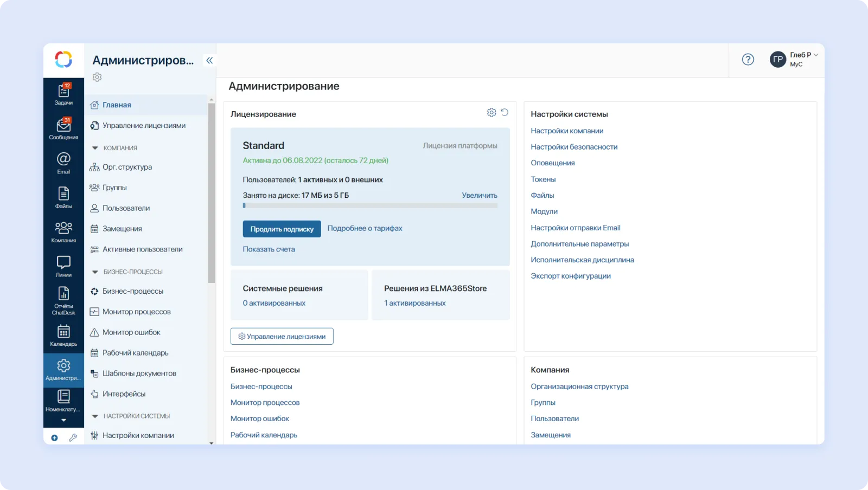The image size is (868, 490).
Task: Open Сообщения inbox icon
Action: click(x=63, y=128)
